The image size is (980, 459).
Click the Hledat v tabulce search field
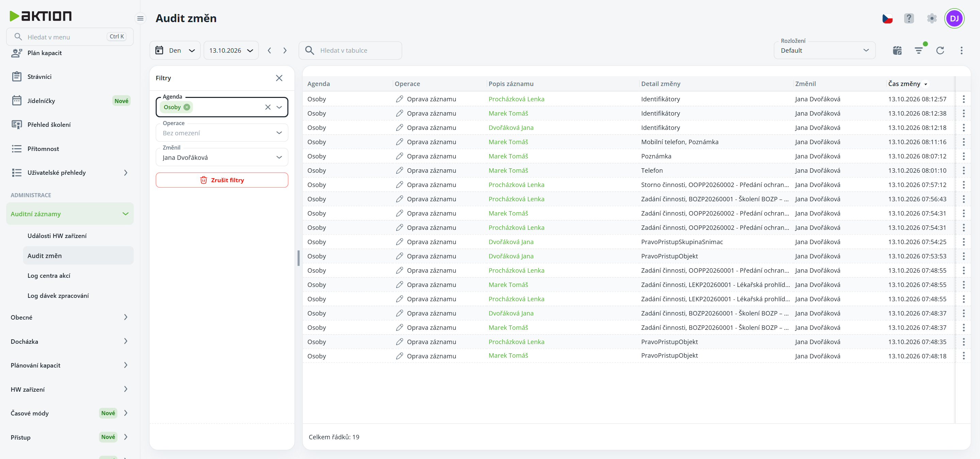point(350,51)
